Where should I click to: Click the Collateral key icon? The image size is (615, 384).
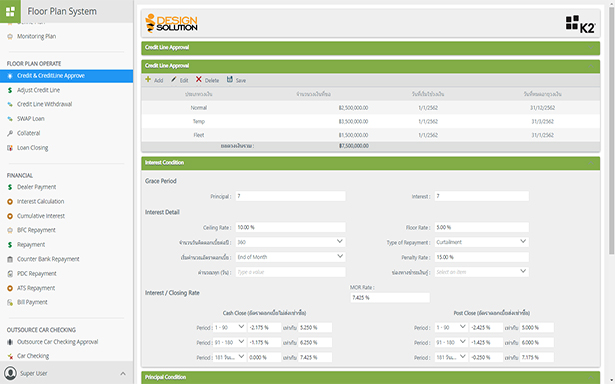[10, 133]
